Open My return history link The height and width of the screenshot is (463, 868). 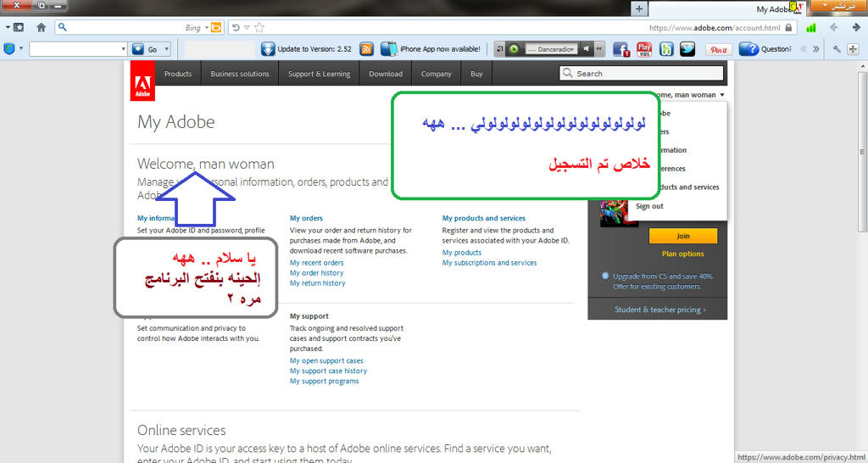318,283
